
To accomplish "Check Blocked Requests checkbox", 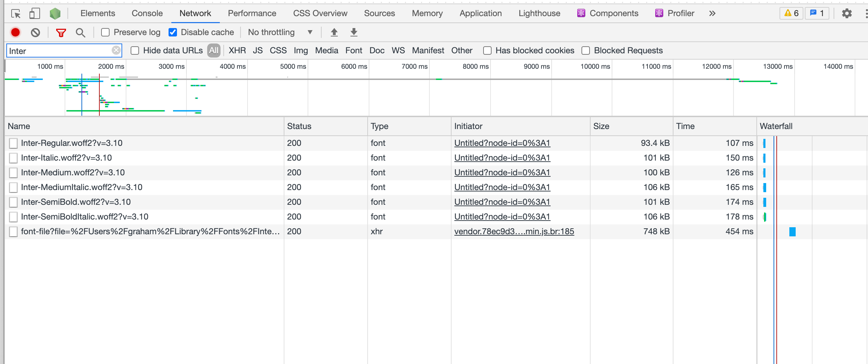I will click(x=586, y=50).
